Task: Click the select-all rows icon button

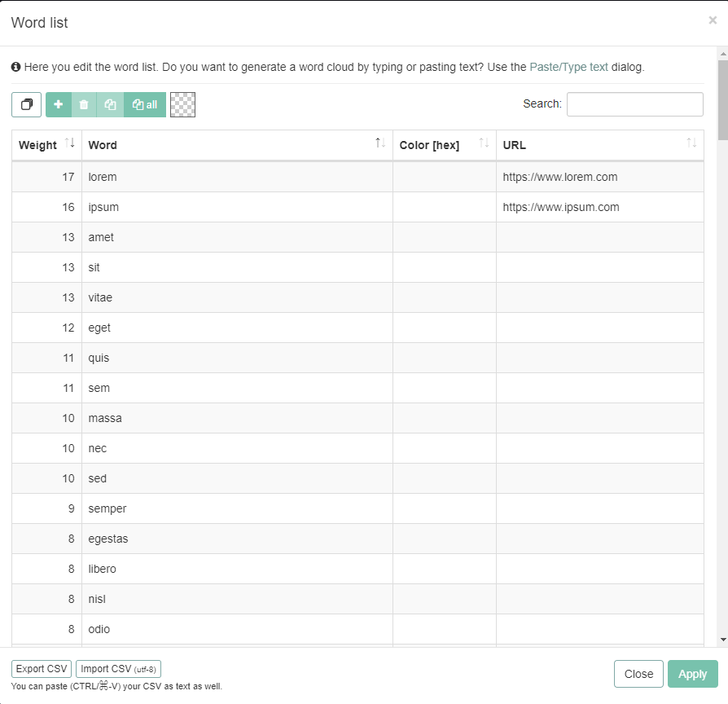Action: (26, 104)
